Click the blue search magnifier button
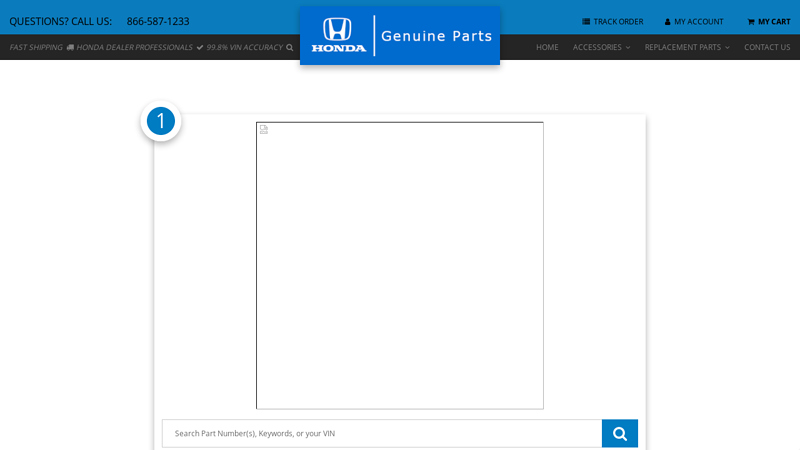800x450 pixels. coord(619,433)
